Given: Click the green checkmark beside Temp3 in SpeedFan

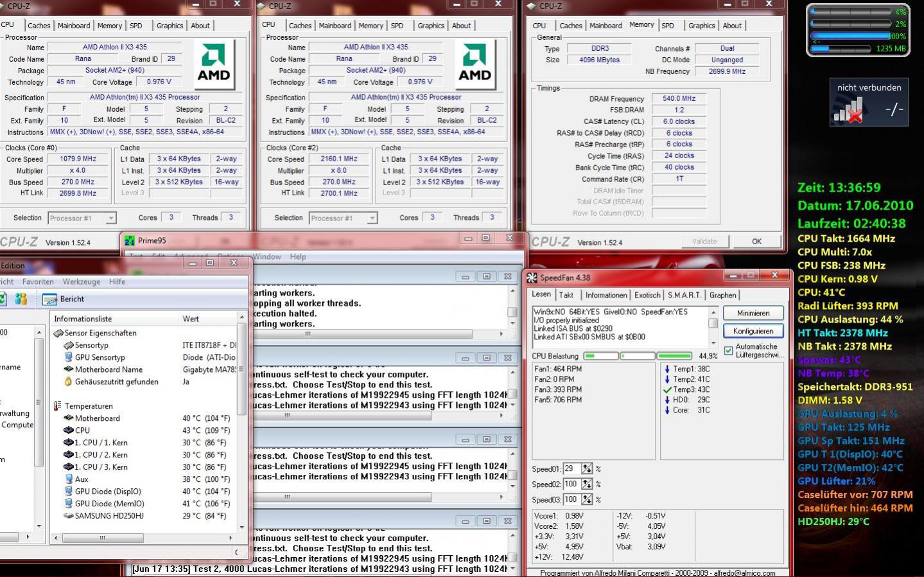Looking at the screenshot, I should pos(667,389).
